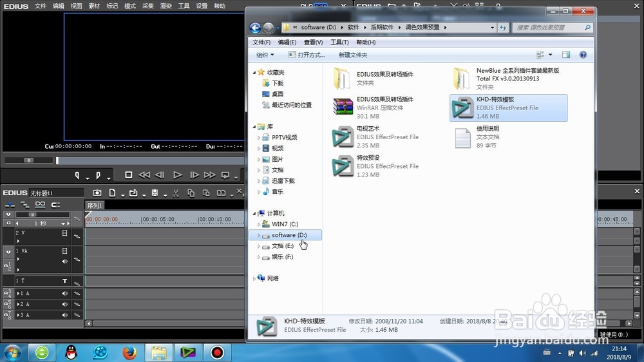Click the timeline zoom scale slider
Viewport: 644px width, 362px height.
tap(32, 214)
